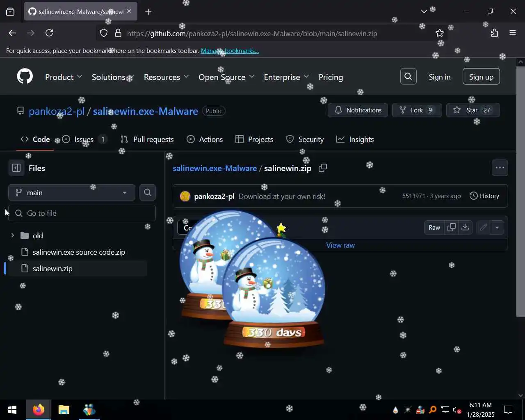Fork the repository with Fork button
The width and height of the screenshot is (525, 420).
point(417,110)
